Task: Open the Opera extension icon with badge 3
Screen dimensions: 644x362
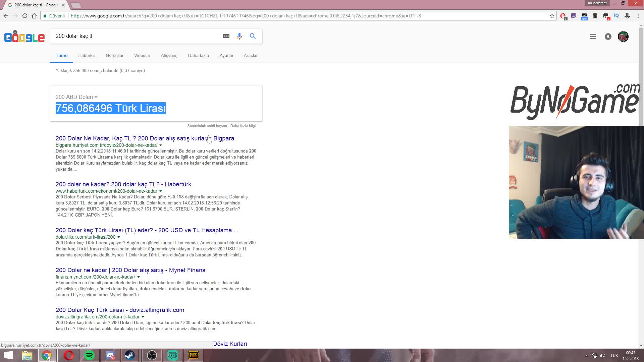Action: [563, 16]
